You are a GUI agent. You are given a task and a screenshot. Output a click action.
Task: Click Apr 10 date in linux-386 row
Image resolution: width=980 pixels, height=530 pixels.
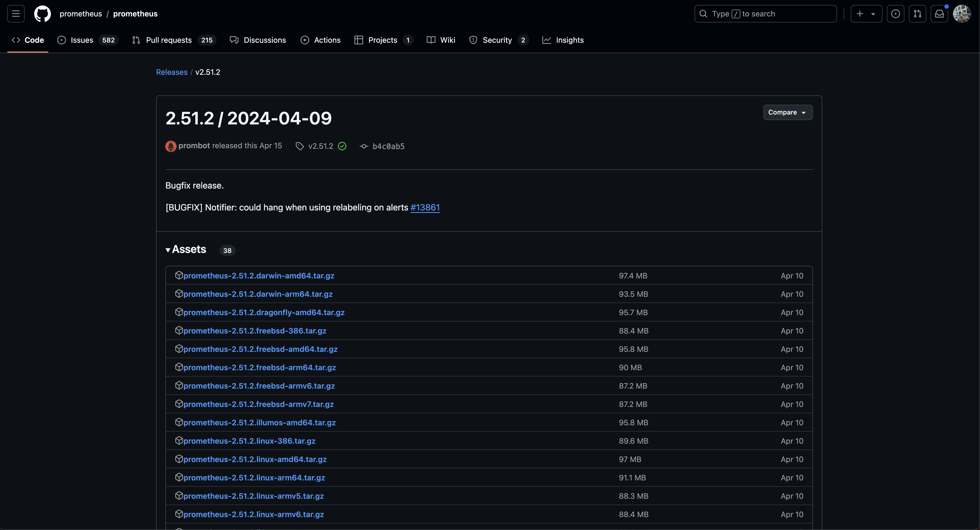[792, 441]
